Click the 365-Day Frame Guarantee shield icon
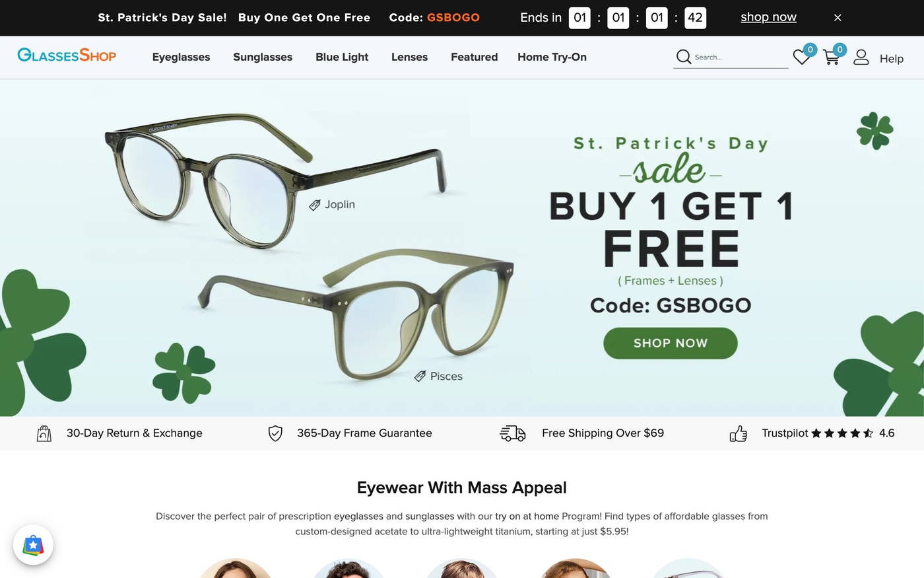The image size is (924, 578). 275,433
